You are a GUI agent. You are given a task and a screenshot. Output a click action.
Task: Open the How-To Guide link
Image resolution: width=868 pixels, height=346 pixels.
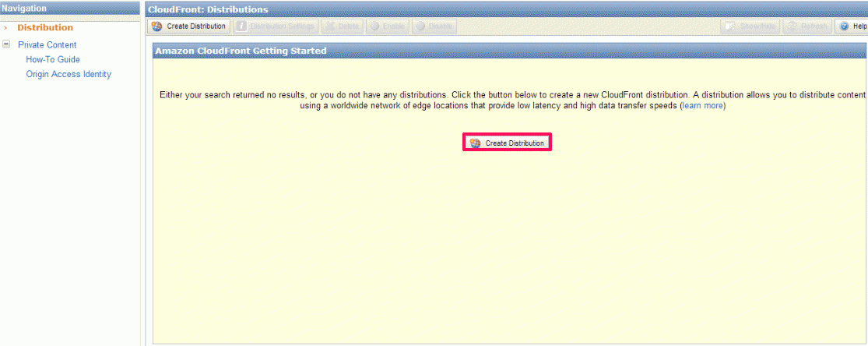click(53, 59)
